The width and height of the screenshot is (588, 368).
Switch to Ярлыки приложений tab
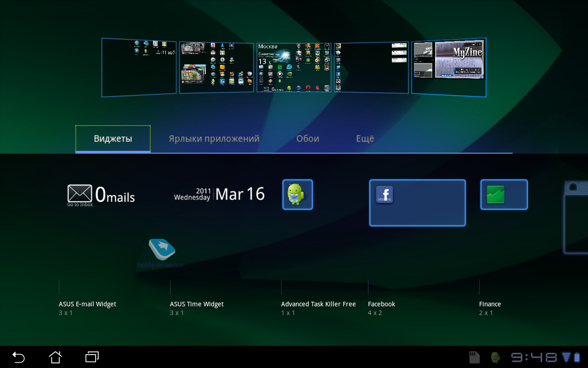214,138
